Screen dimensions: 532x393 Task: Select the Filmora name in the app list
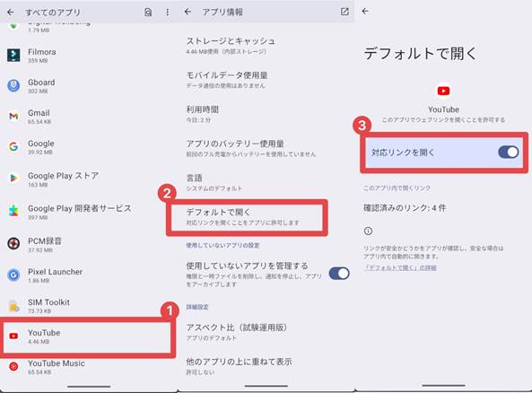42,52
